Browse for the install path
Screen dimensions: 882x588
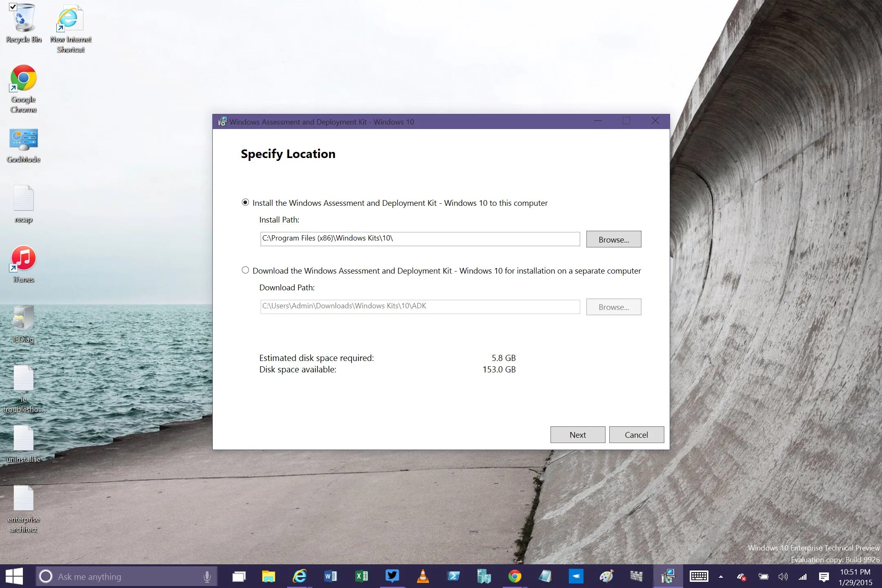click(613, 239)
